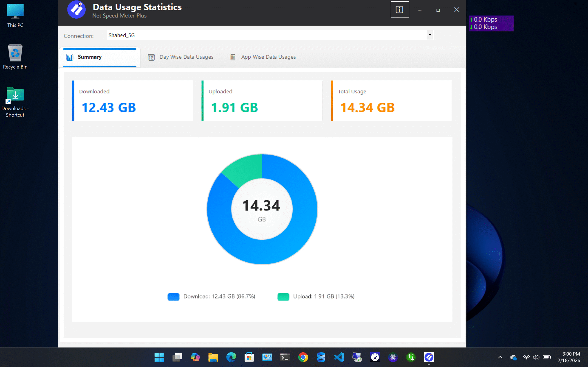Image resolution: width=588 pixels, height=367 pixels.
Task: Open the Recycle Bin on the desktop
Action: pyautogui.click(x=15, y=53)
